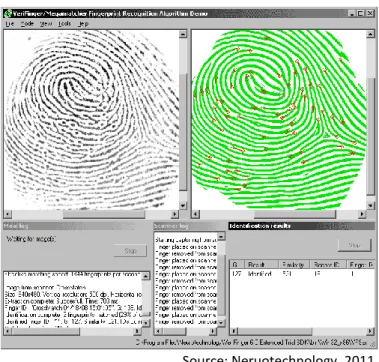Screen dimensions: 379x362
Task: Minimize the VeriFinger demo window
Action: click(x=352, y=14)
